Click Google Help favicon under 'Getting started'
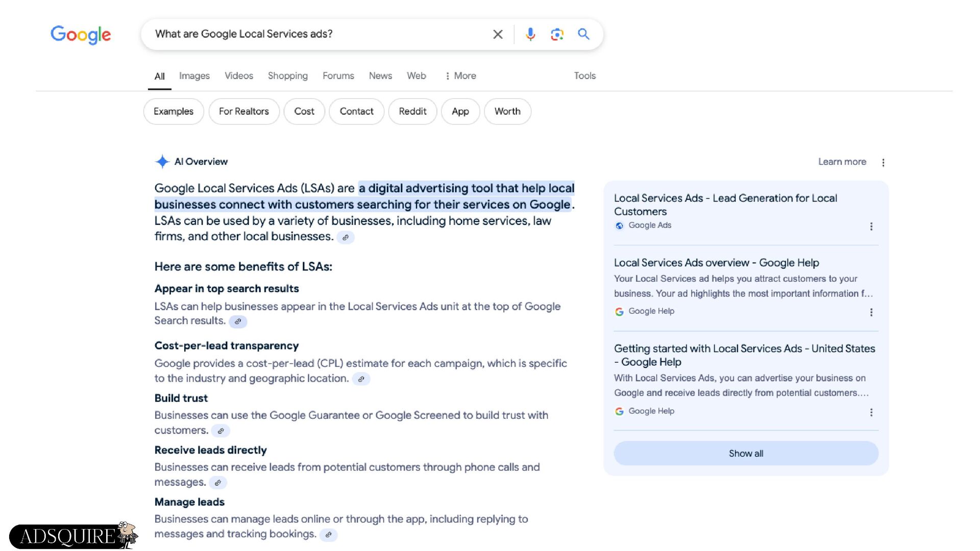The image size is (980, 551). point(619,411)
